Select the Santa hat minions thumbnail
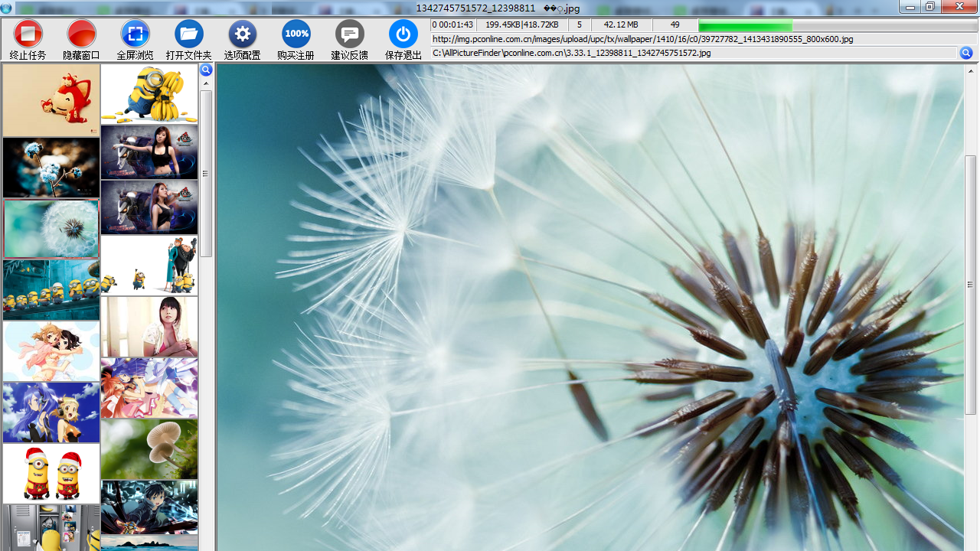The height and width of the screenshot is (551, 980). coord(51,474)
